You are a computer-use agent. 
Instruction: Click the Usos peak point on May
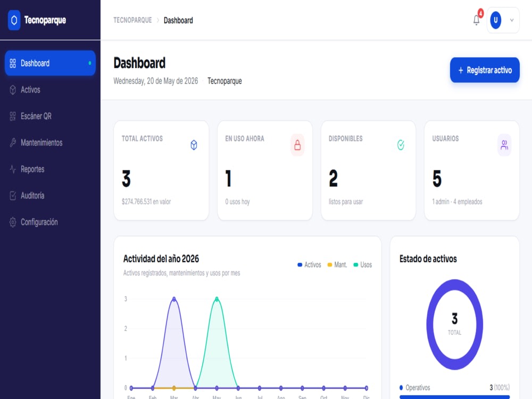[x=217, y=299]
